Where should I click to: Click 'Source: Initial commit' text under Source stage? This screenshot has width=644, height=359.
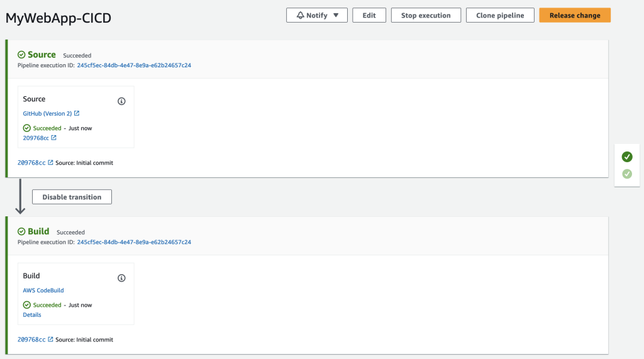[84, 163]
